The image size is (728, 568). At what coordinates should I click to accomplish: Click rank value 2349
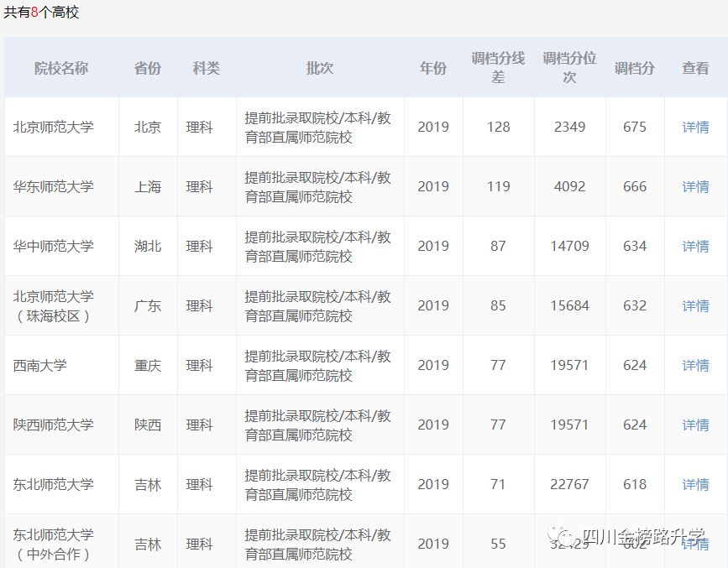[569, 127]
